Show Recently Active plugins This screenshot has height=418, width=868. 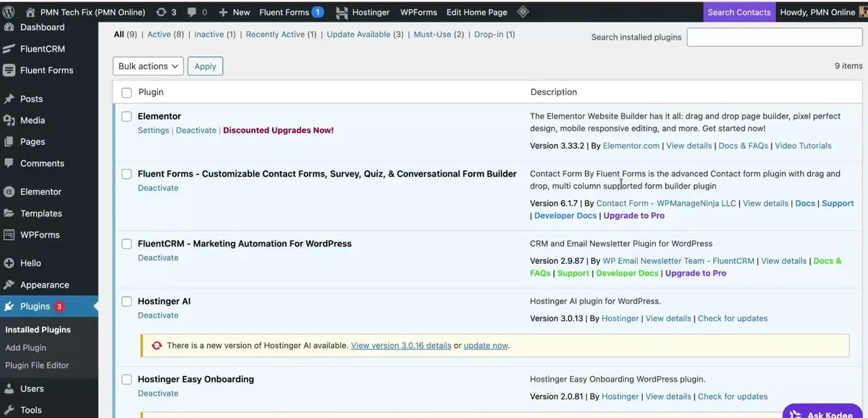coord(281,34)
